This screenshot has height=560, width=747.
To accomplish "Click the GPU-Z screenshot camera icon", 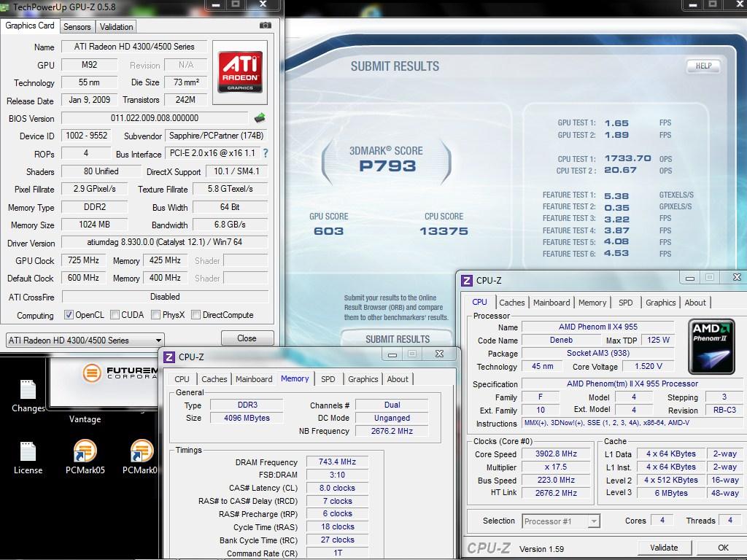I will point(266,26).
